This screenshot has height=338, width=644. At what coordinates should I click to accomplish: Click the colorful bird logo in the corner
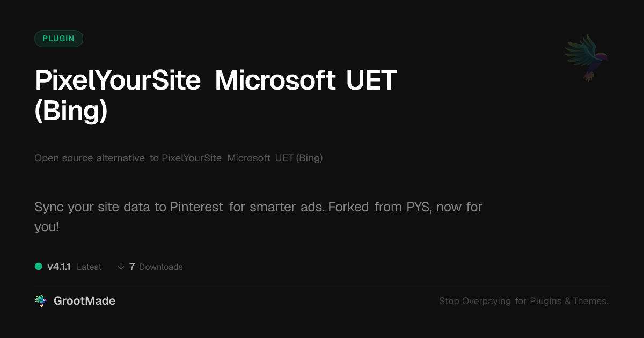pyautogui.click(x=587, y=57)
